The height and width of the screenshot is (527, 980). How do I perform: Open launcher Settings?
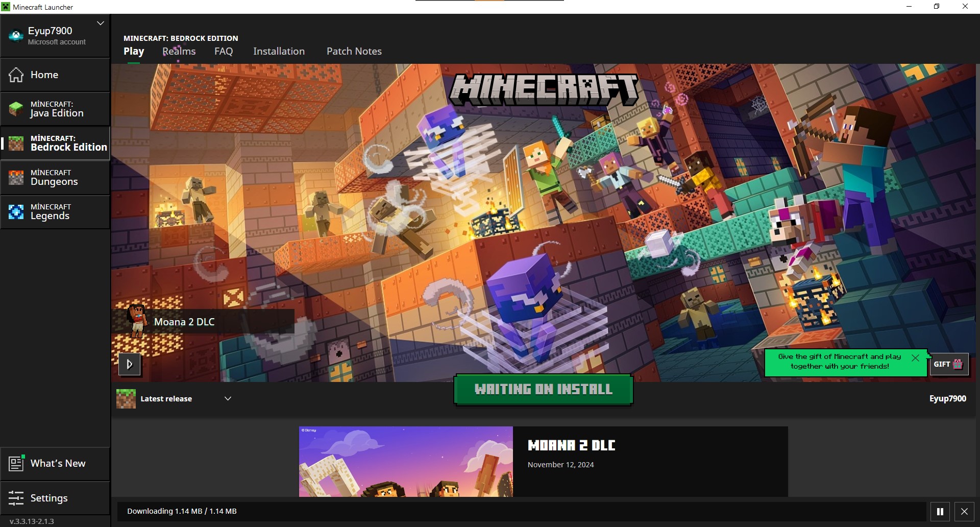click(x=55, y=498)
